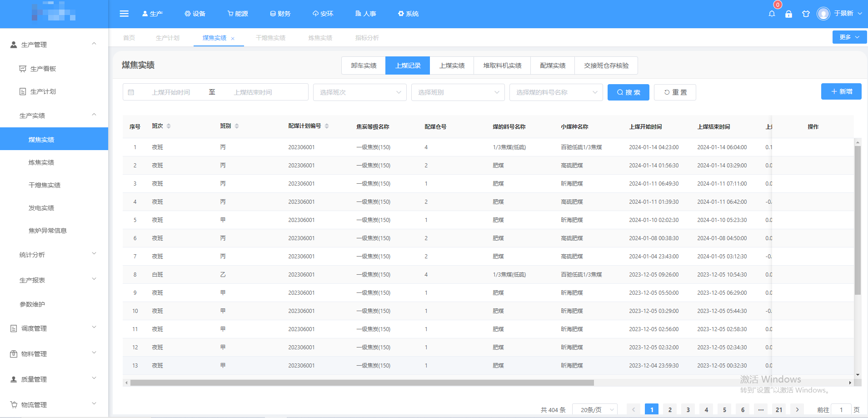
Task: Open 设备 top navigation menu
Action: click(x=195, y=14)
